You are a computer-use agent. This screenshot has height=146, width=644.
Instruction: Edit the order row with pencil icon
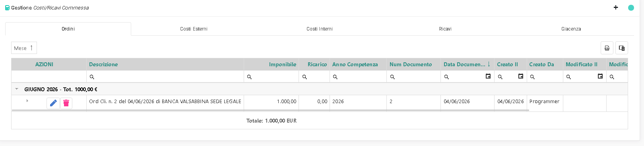tap(53, 103)
